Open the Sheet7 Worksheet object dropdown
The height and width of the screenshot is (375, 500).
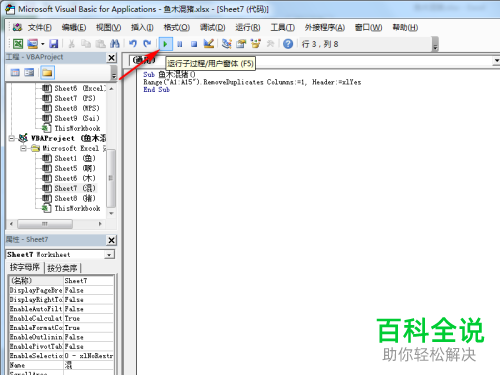point(109,255)
